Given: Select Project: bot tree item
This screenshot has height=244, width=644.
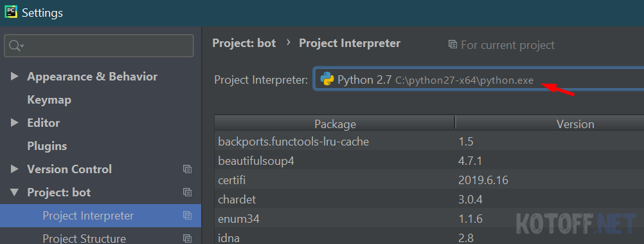Looking at the screenshot, I should (x=58, y=192).
